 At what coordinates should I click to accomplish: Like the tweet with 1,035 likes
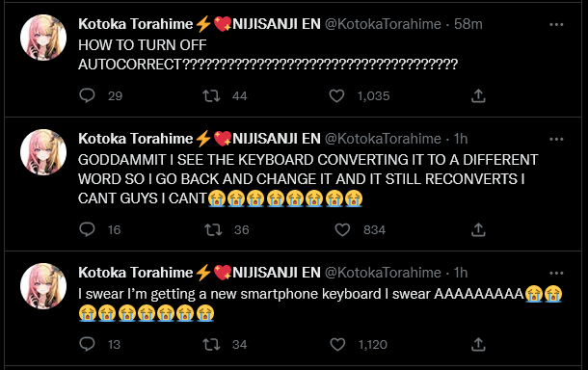336,96
